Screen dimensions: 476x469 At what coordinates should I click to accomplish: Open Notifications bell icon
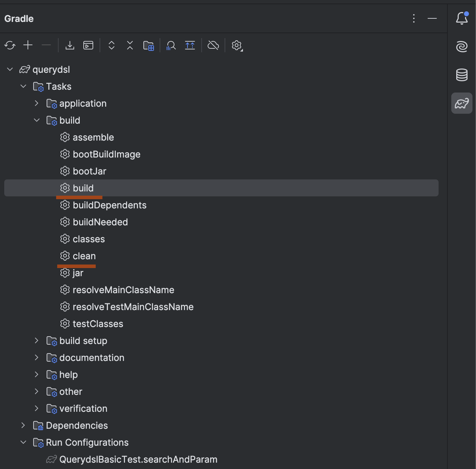462,18
